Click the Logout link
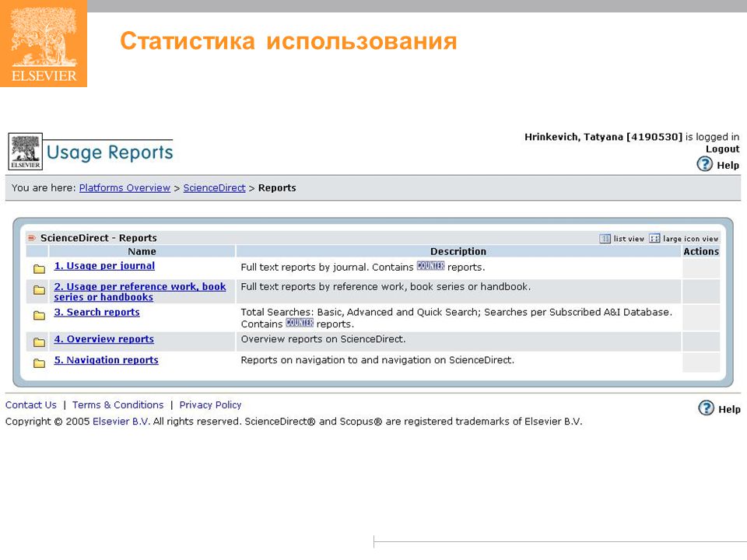The image size is (747, 560). (x=722, y=149)
